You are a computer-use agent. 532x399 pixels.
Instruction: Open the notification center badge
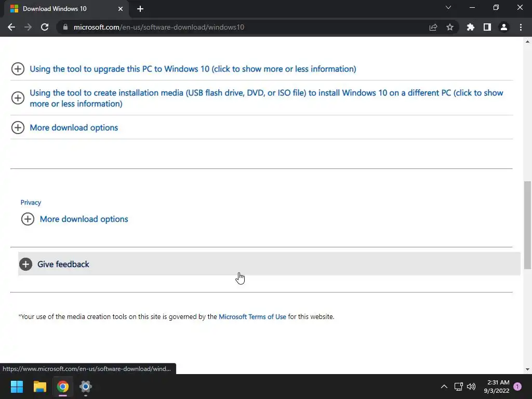[517, 387]
